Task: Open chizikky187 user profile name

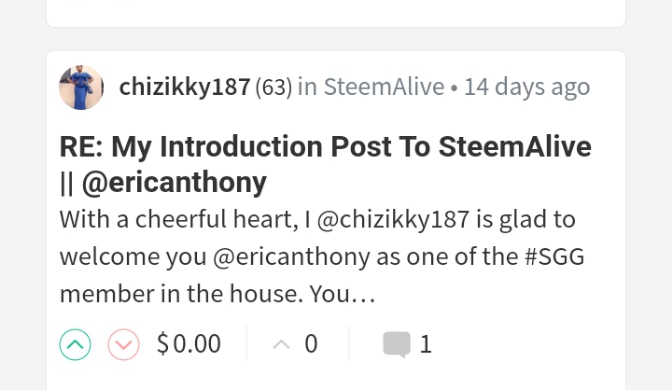Action: click(185, 87)
